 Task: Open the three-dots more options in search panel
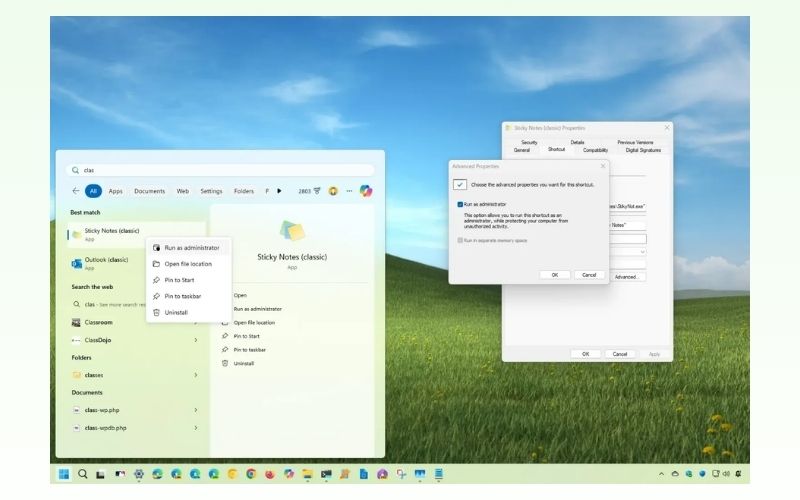point(349,191)
